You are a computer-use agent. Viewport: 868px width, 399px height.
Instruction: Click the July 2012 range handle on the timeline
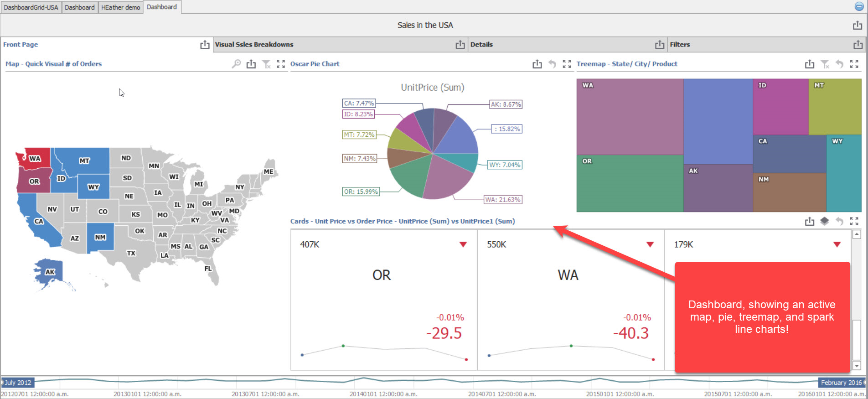pos(17,383)
